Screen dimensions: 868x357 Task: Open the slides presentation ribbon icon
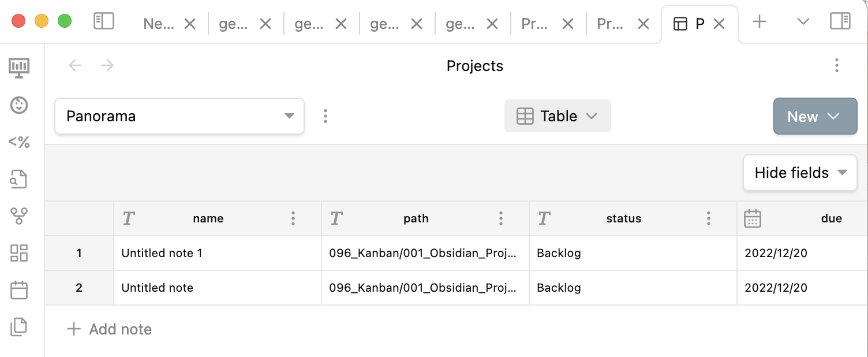tap(19, 67)
